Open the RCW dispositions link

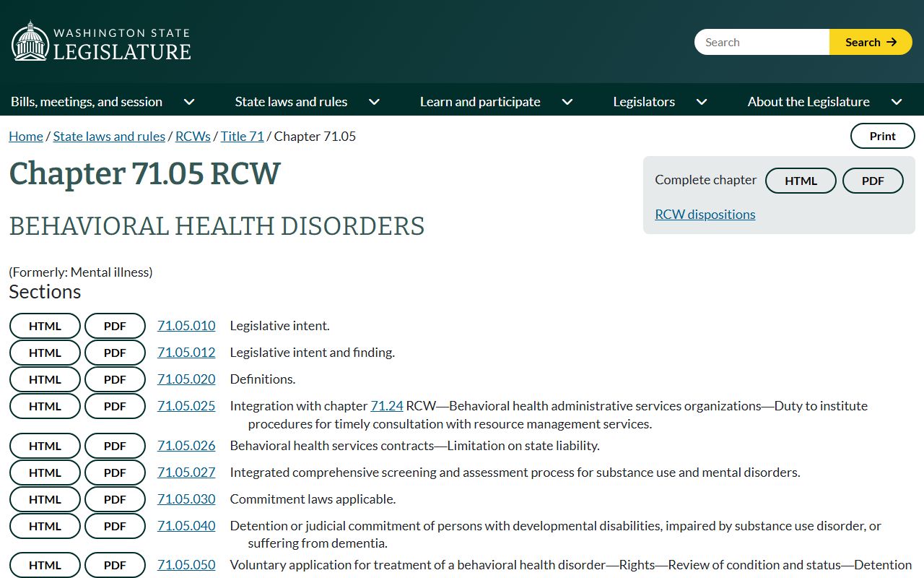(705, 215)
